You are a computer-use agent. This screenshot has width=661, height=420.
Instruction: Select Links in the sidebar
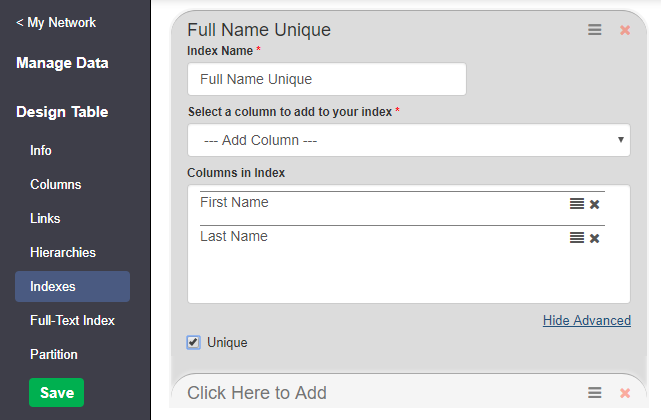coord(45,218)
